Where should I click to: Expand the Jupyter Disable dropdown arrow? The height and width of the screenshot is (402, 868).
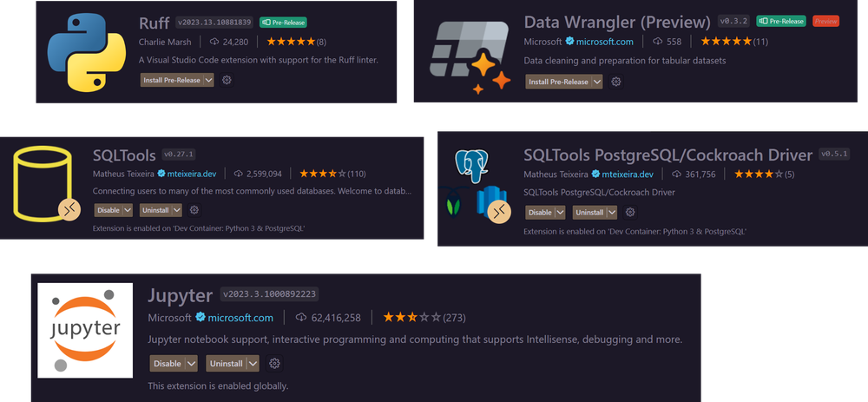point(191,364)
